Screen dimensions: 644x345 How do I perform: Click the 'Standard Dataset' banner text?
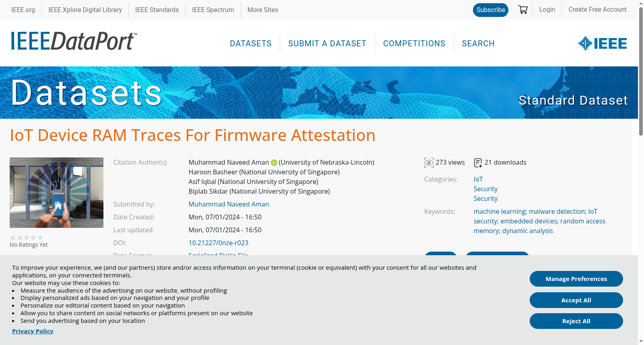573,100
